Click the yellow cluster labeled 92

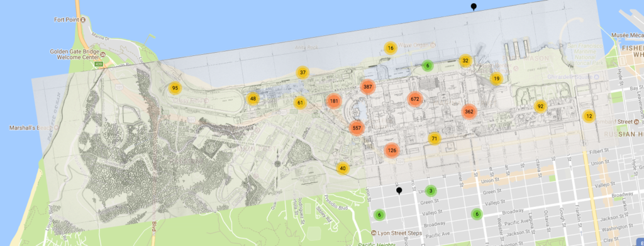pos(540,106)
